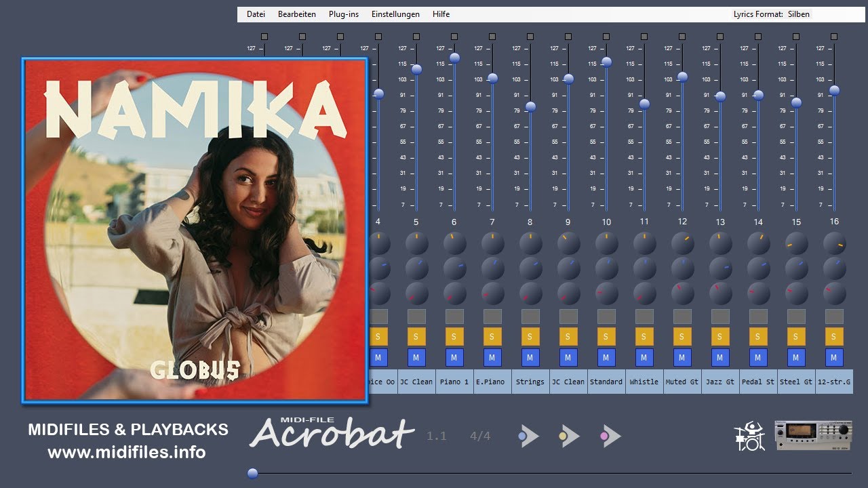Open the drummer drum kit icon

749,436
